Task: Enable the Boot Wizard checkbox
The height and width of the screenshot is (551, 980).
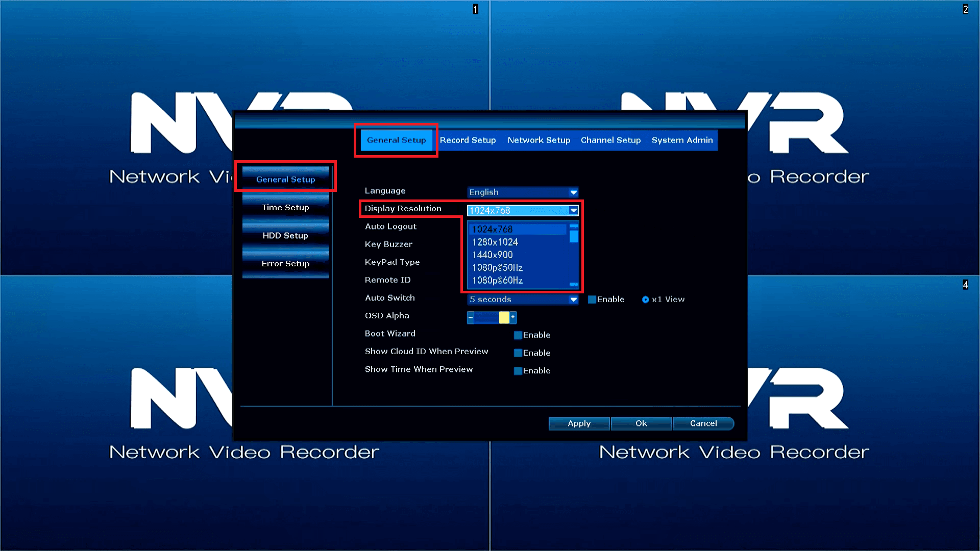Action: click(x=518, y=335)
